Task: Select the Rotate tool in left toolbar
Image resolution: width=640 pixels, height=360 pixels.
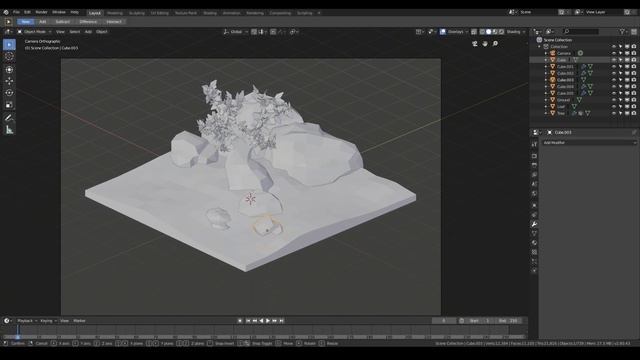Action: click(x=9, y=93)
